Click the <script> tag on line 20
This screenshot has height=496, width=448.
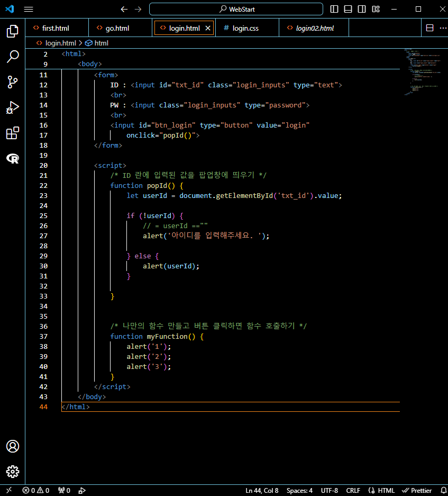point(110,166)
